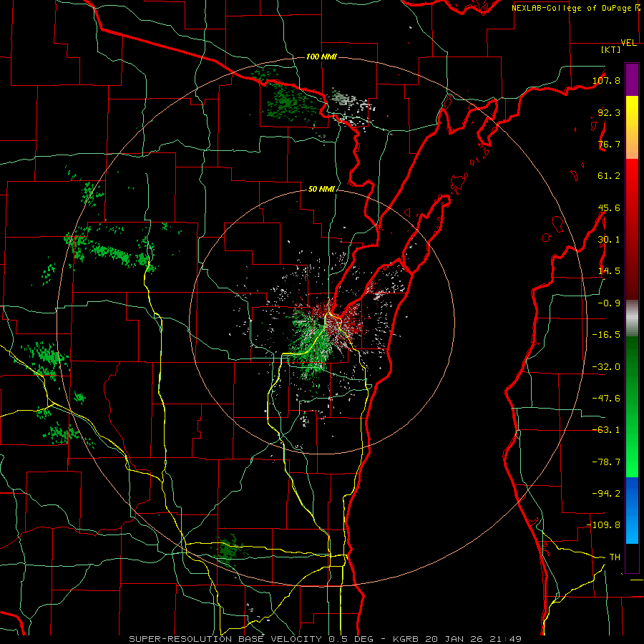Image resolution: width=644 pixels, height=644 pixels.
Task: Click the -0.9 velocity scale value
Action: tap(609, 303)
